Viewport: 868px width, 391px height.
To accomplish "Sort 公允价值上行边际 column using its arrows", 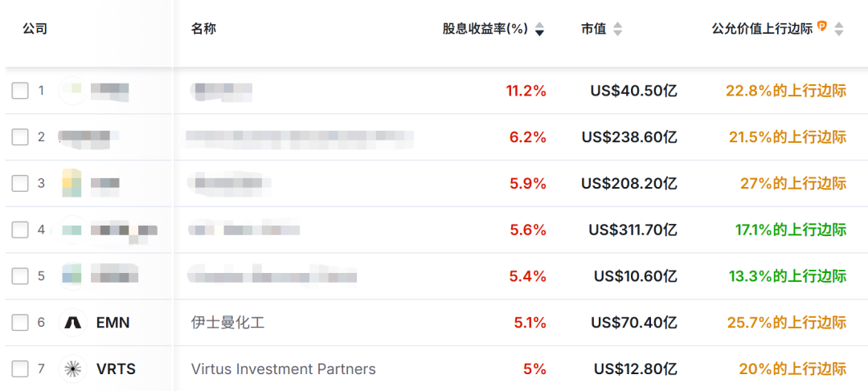I will pyautogui.click(x=839, y=29).
